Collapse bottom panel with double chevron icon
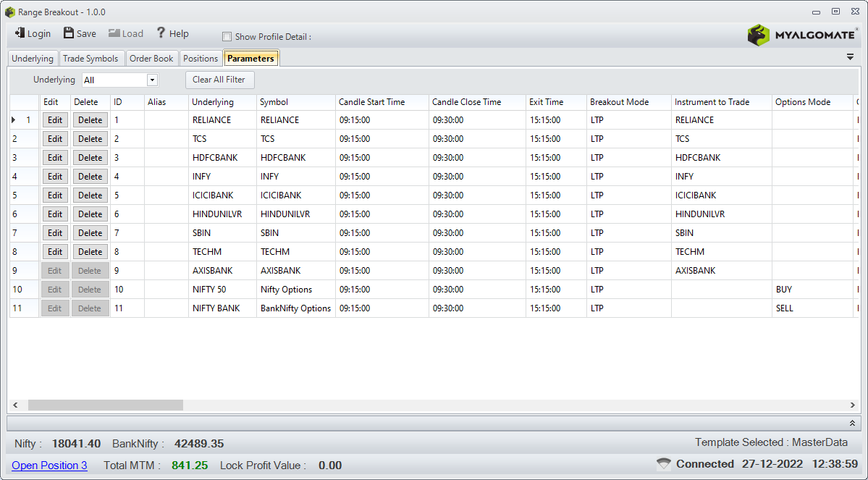868x480 pixels. (x=853, y=423)
